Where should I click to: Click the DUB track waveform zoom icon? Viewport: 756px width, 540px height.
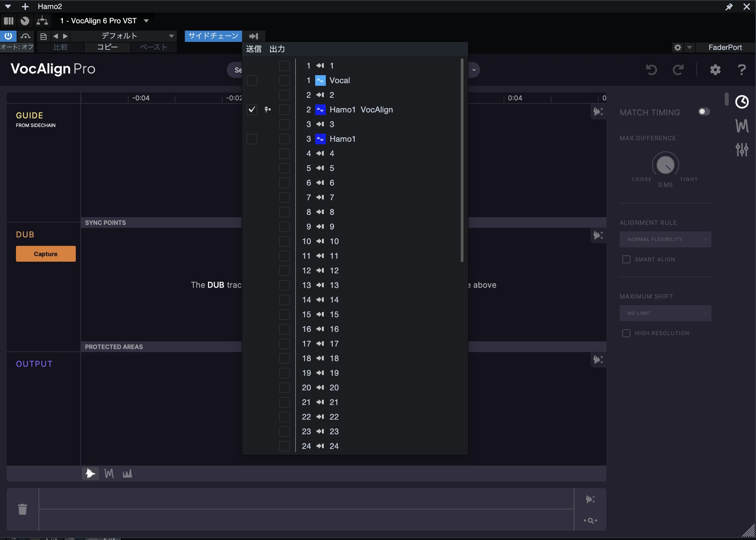598,235
